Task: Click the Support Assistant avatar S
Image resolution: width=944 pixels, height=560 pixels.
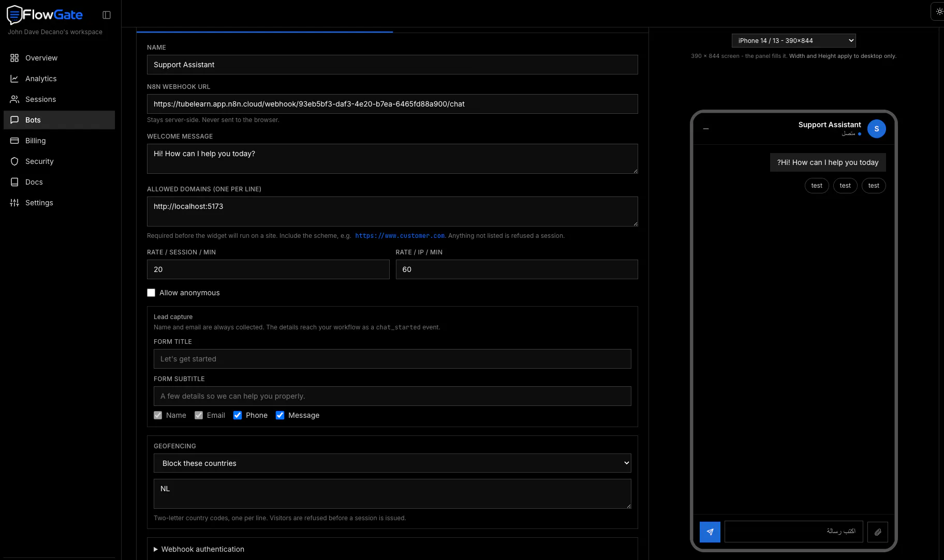Action: pyautogui.click(x=877, y=129)
